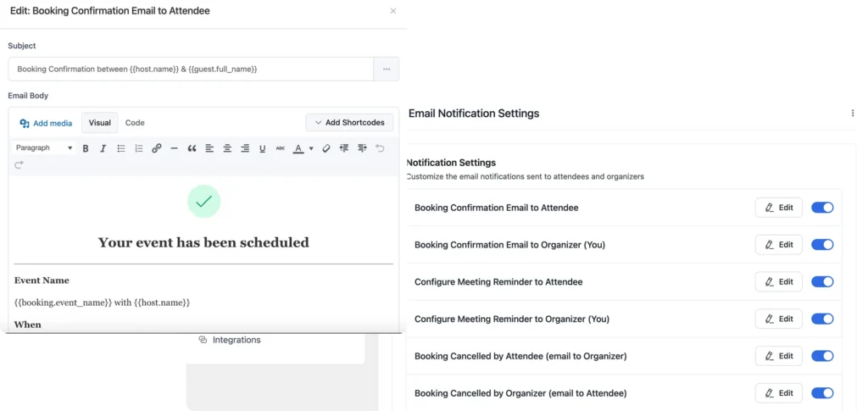The width and height of the screenshot is (868, 411).
Task: Toggle Booking Cancelled by Attendee notification
Action: (822, 356)
